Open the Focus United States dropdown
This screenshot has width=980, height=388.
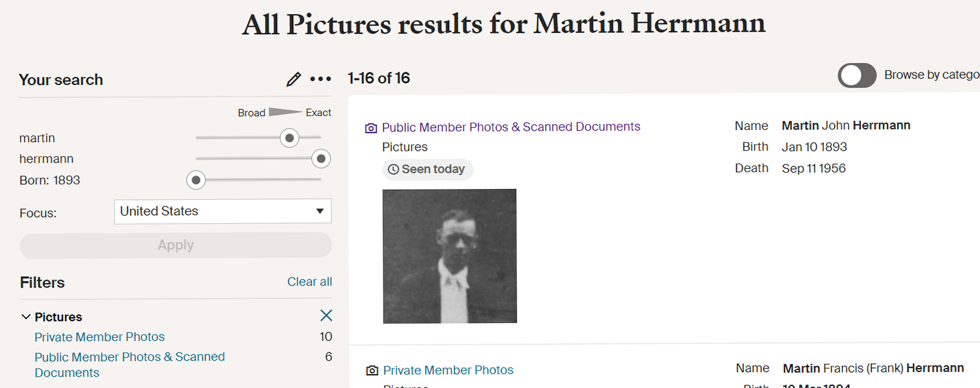coord(223,211)
